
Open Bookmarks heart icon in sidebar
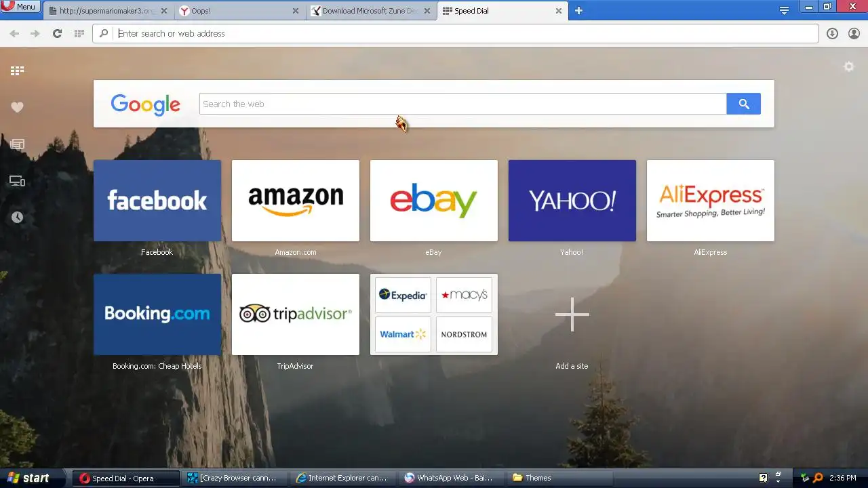[17, 107]
